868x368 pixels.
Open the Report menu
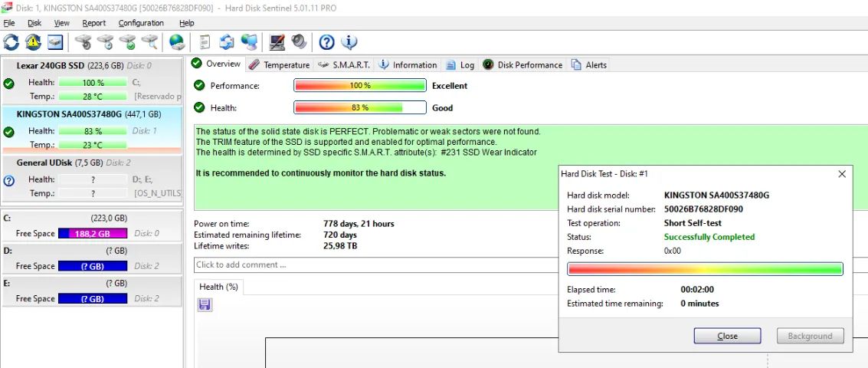[x=94, y=23]
